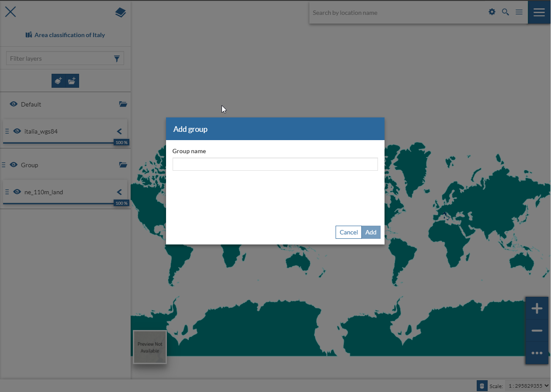Click the Group row drag handle
This screenshot has height=392, width=551.
[x=3, y=165]
